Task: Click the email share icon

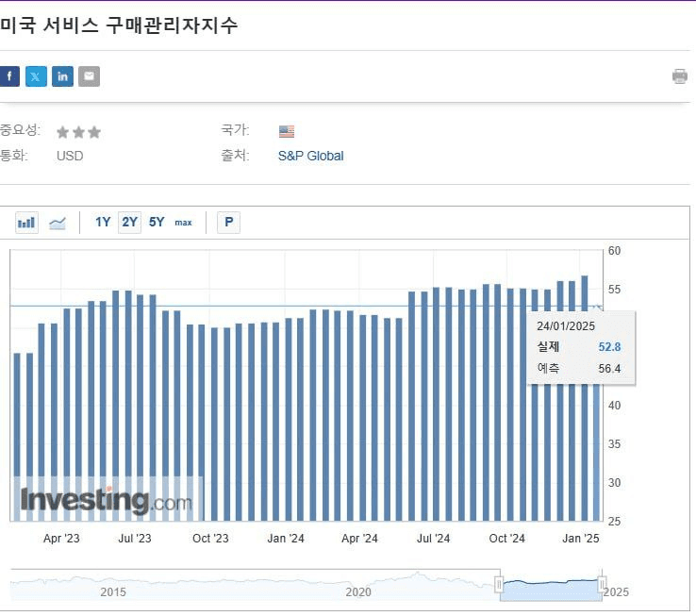Action: [x=89, y=76]
